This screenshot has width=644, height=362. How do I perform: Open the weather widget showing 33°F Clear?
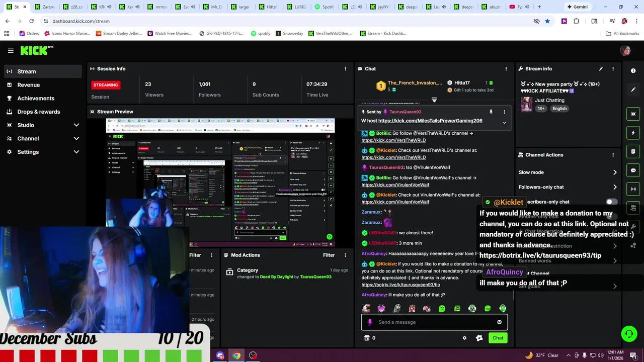pos(541,355)
